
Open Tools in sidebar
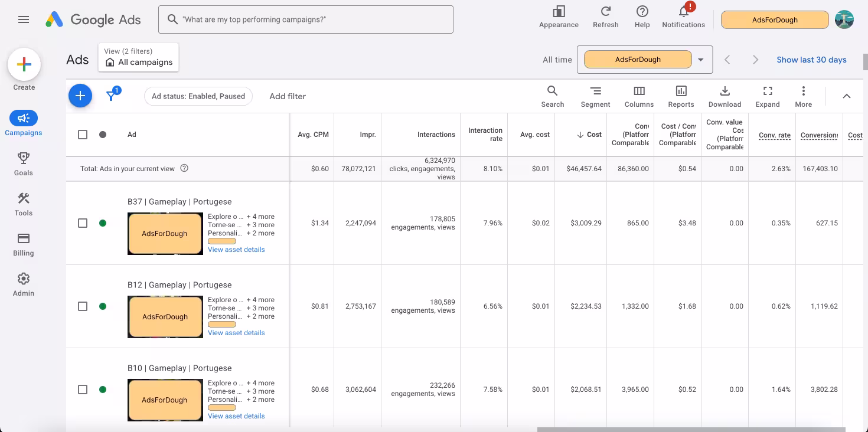(x=24, y=204)
